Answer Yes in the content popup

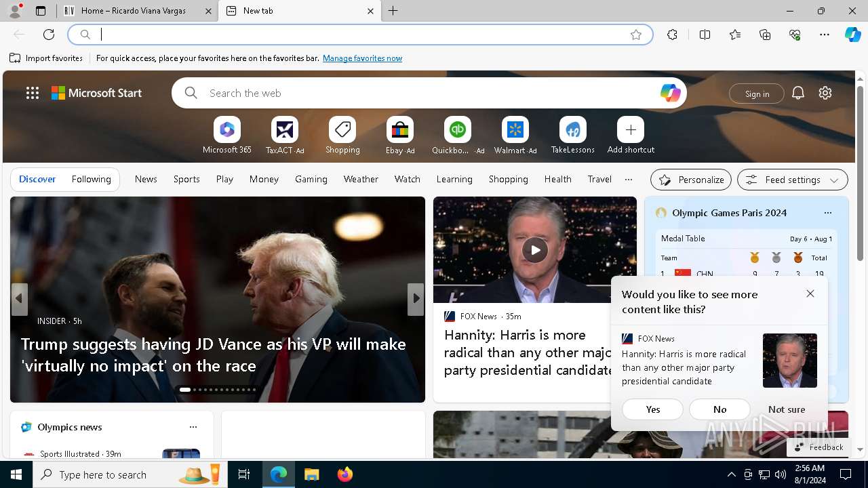[653, 409]
